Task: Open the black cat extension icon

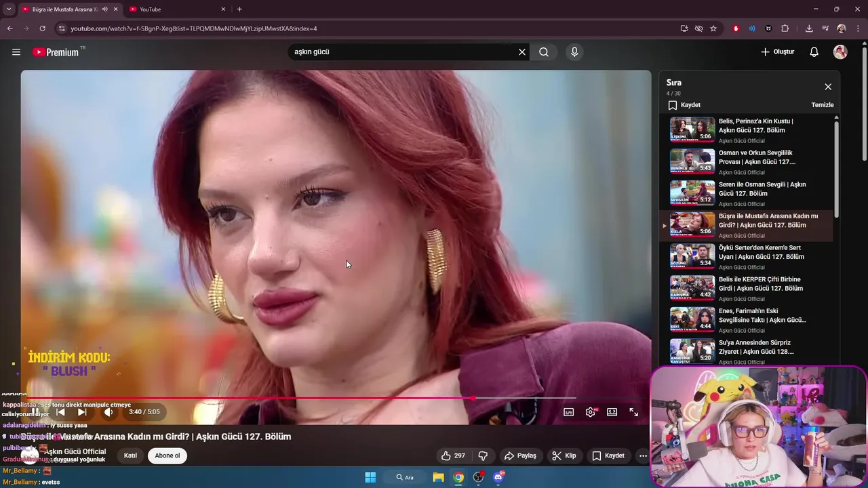Action: tap(768, 28)
